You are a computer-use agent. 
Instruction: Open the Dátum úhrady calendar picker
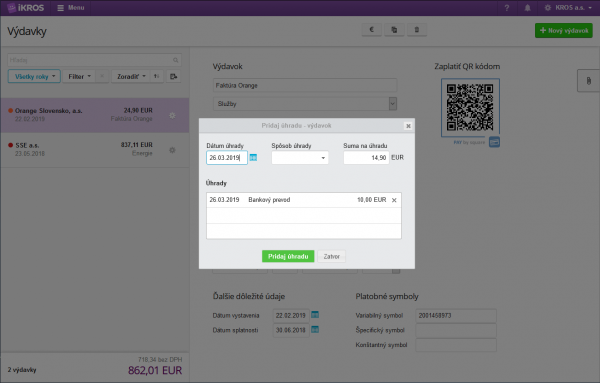click(253, 158)
